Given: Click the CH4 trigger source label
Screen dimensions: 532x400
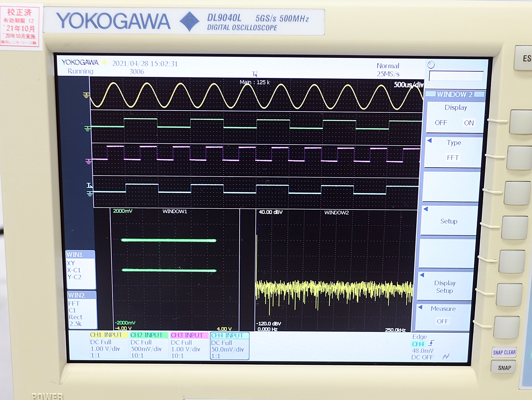Looking at the screenshot, I should pyautogui.click(x=418, y=344).
